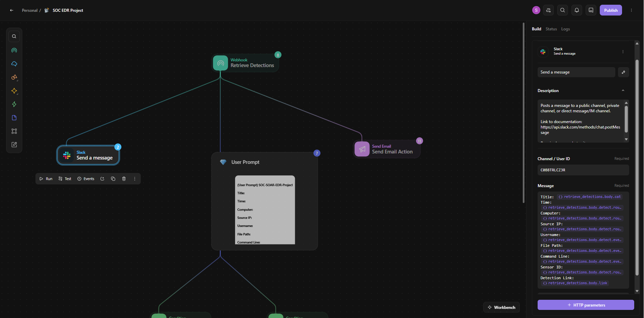Click the retrieve_detections.body.cat pill after Title
The width and height of the screenshot is (644, 318).
pyautogui.click(x=589, y=197)
